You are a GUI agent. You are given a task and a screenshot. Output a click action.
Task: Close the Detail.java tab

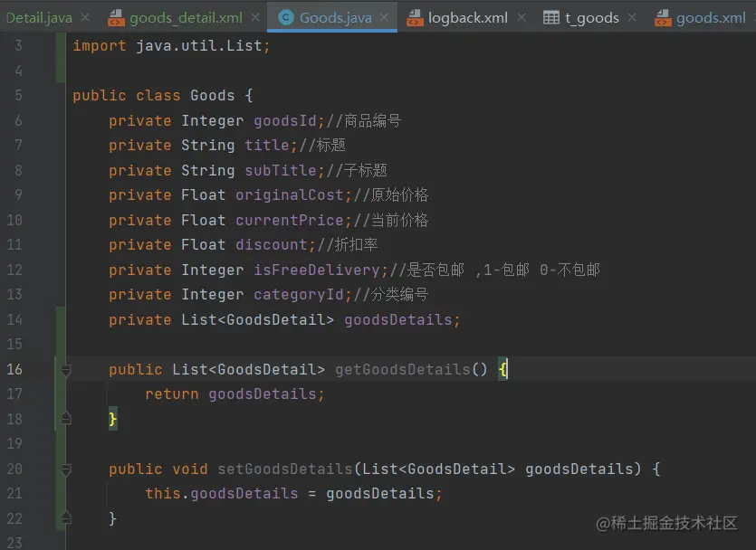85,17
